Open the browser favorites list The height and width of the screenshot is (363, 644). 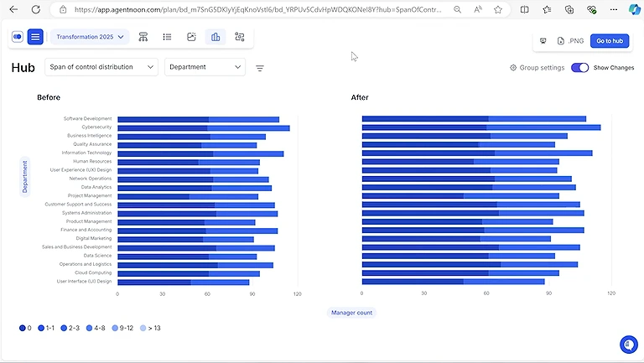pos(547,9)
